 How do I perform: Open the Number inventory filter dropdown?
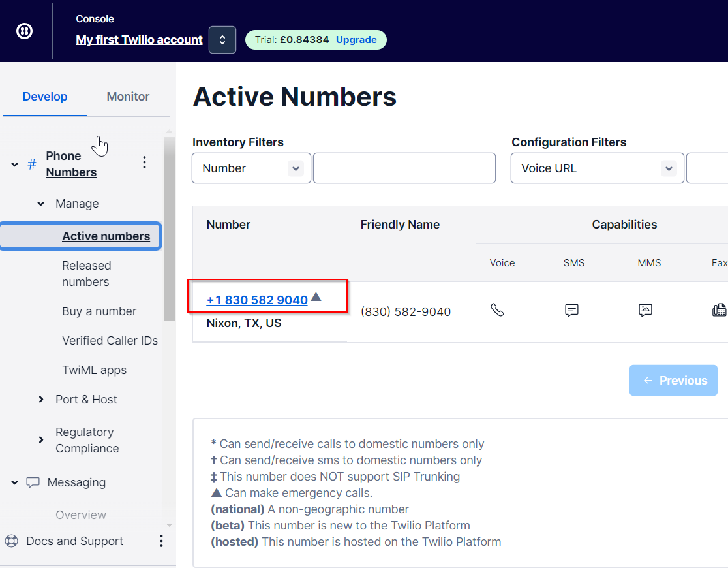pyautogui.click(x=251, y=168)
